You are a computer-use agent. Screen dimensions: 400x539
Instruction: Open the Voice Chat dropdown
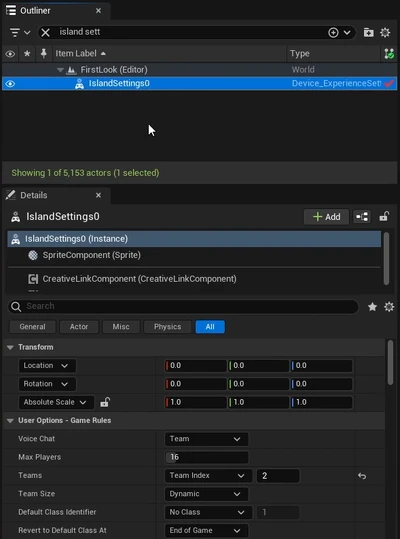[206, 439]
